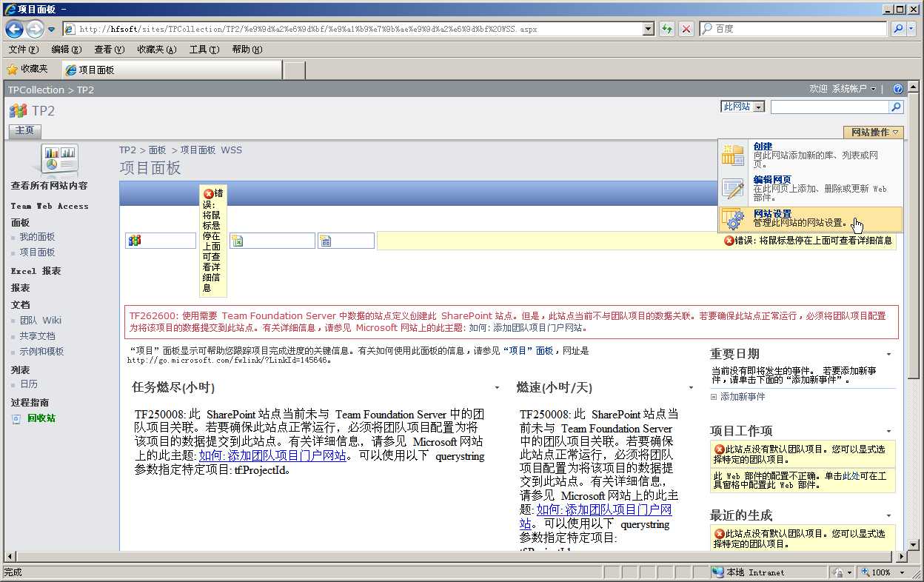This screenshot has height=582, width=924.
Task: Open the 网站操作 site actions menu
Action: click(x=874, y=133)
